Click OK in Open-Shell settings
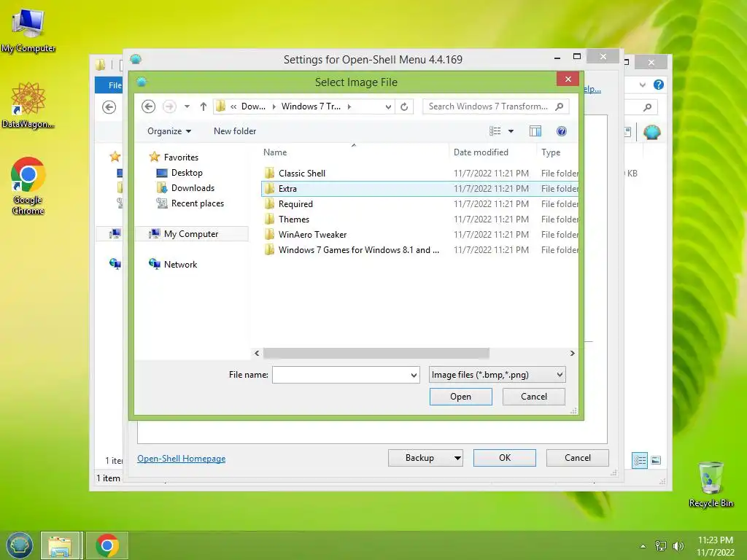 click(505, 458)
